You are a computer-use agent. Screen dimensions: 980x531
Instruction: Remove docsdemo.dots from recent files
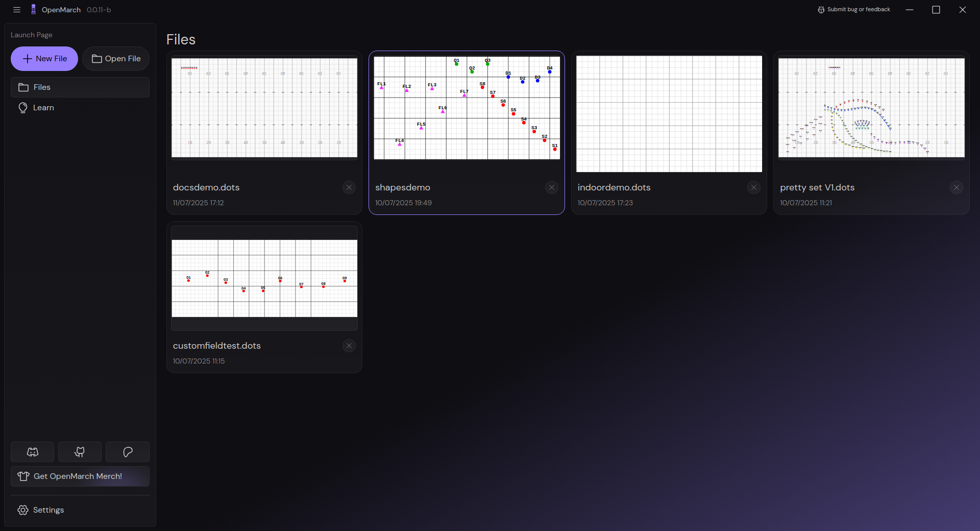(x=349, y=187)
